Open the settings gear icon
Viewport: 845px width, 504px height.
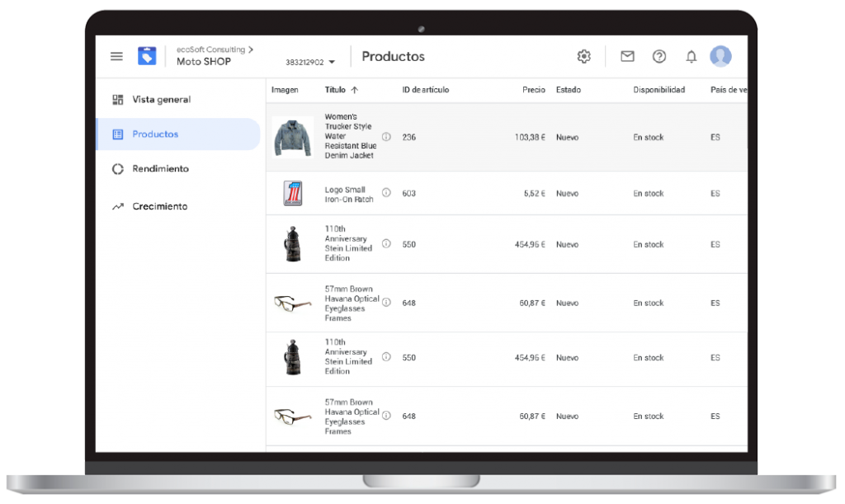tap(583, 56)
